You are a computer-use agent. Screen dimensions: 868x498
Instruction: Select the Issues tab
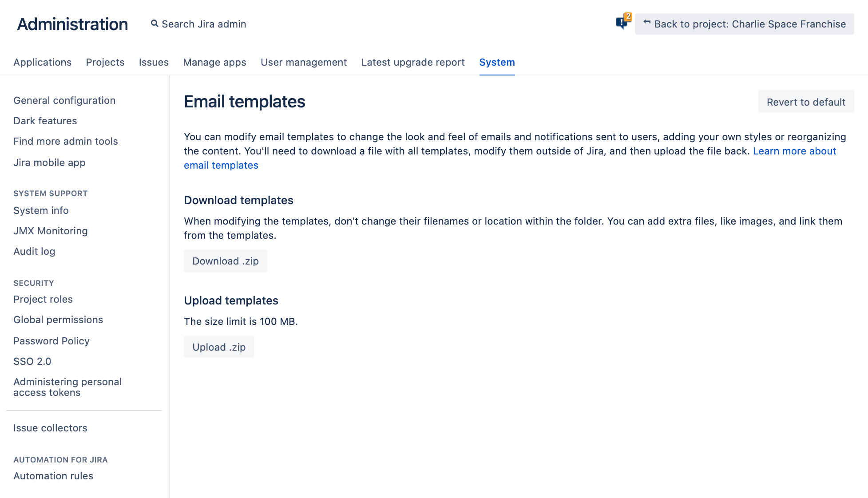point(154,62)
